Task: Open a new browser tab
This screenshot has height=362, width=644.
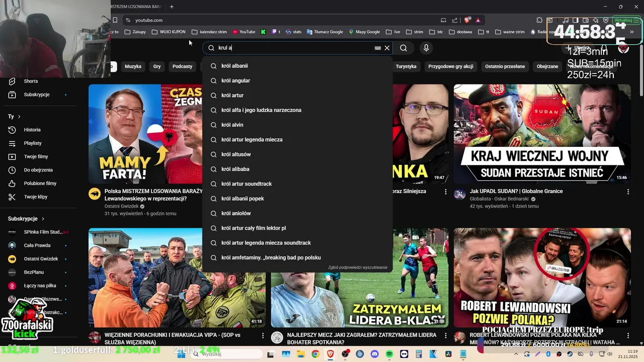Action: coord(172,7)
